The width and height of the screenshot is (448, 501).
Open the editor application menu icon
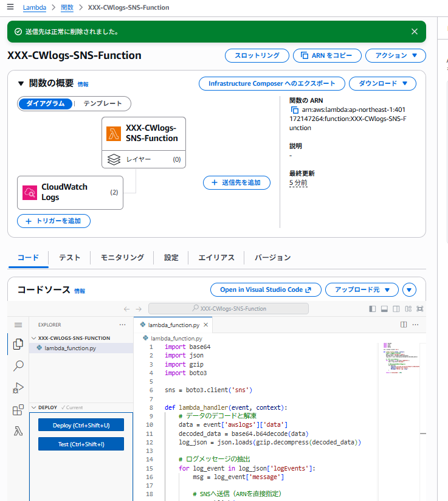(x=18, y=325)
